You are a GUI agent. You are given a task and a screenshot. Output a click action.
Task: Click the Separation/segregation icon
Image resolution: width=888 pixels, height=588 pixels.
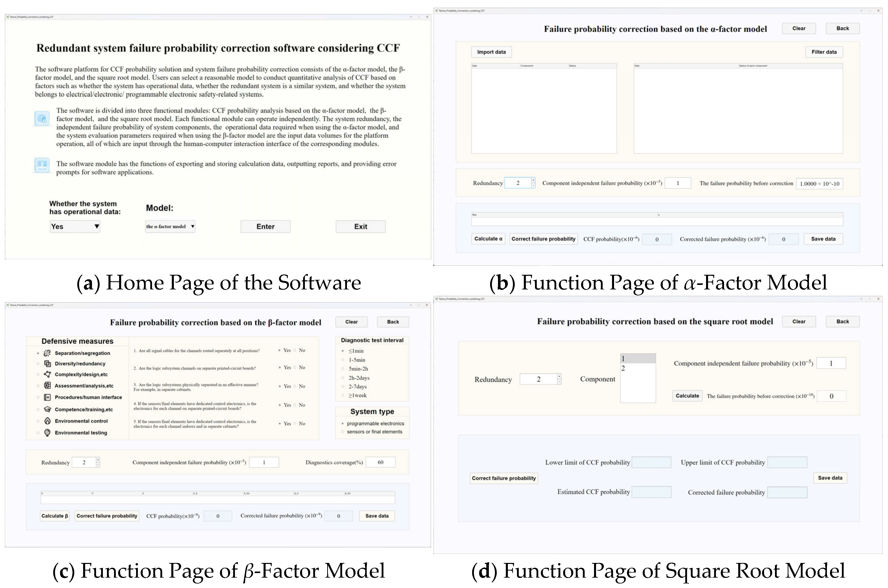(47, 353)
